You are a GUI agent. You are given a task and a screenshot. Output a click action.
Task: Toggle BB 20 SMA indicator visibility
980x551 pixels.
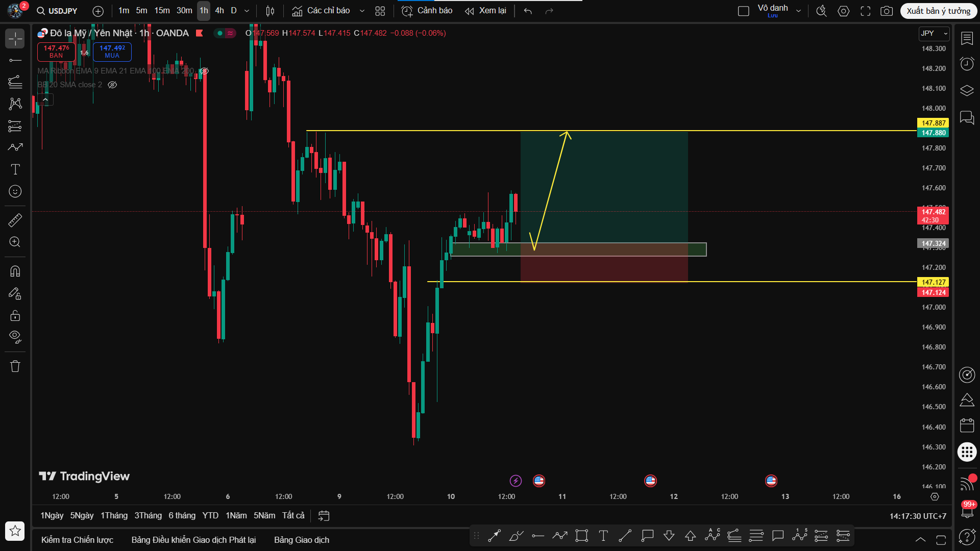pyautogui.click(x=112, y=85)
